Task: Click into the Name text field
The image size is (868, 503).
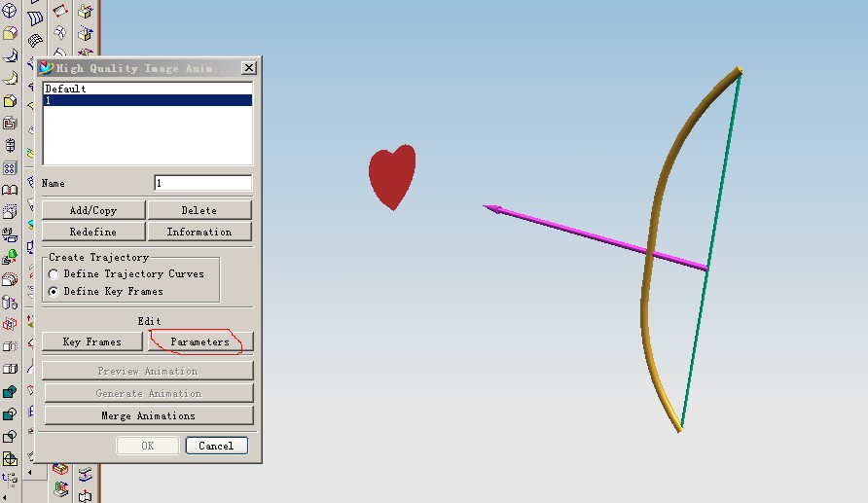Action: pos(202,183)
